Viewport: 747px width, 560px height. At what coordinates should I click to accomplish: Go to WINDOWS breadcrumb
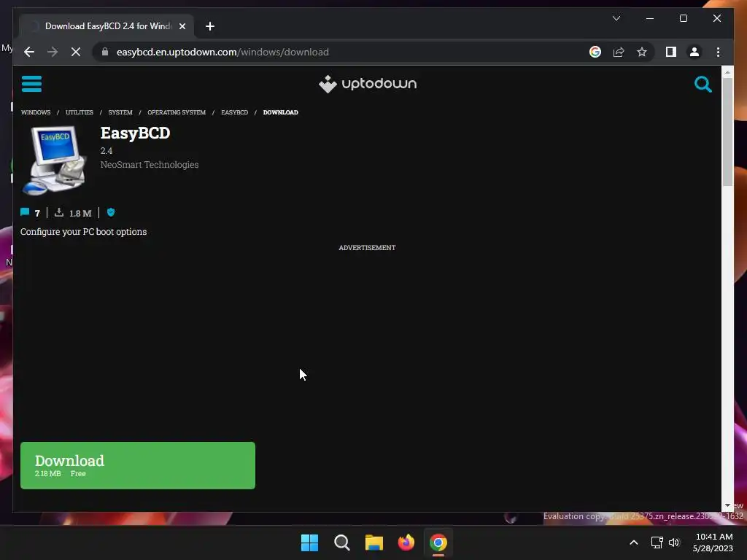pos(36,112)
